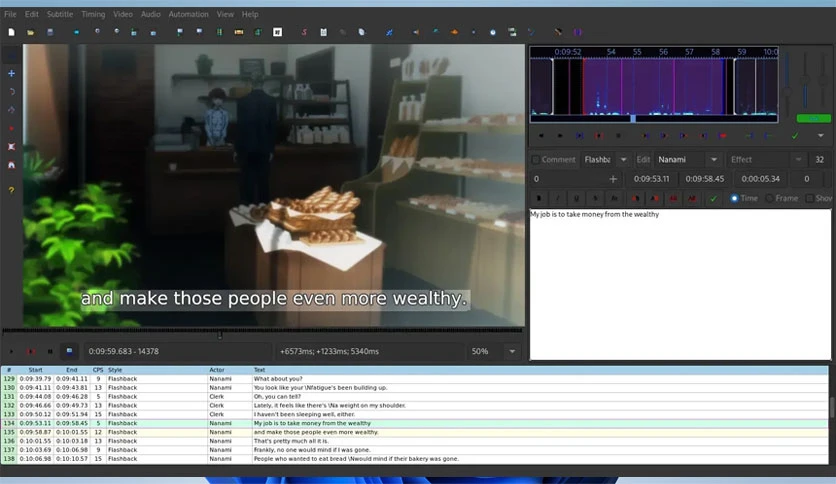This screenshot has height=484, width=836.
Task: Open the Video menu
Action: 123,14
